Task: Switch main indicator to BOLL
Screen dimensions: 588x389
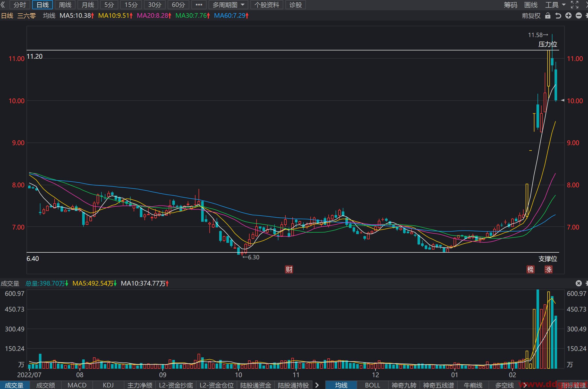Action: pos(372,385)
